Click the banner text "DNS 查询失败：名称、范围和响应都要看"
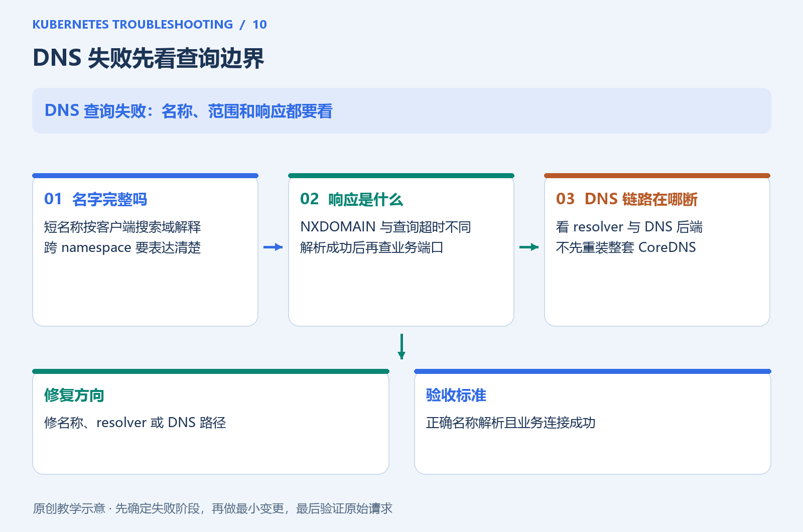 point(189,111)
